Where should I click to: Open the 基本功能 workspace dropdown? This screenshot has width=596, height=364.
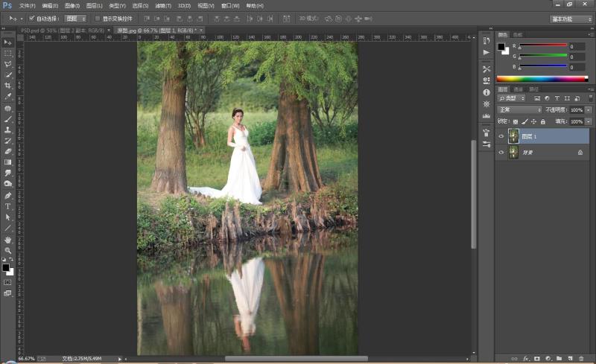pyautogui.click(x=571, y=19)
